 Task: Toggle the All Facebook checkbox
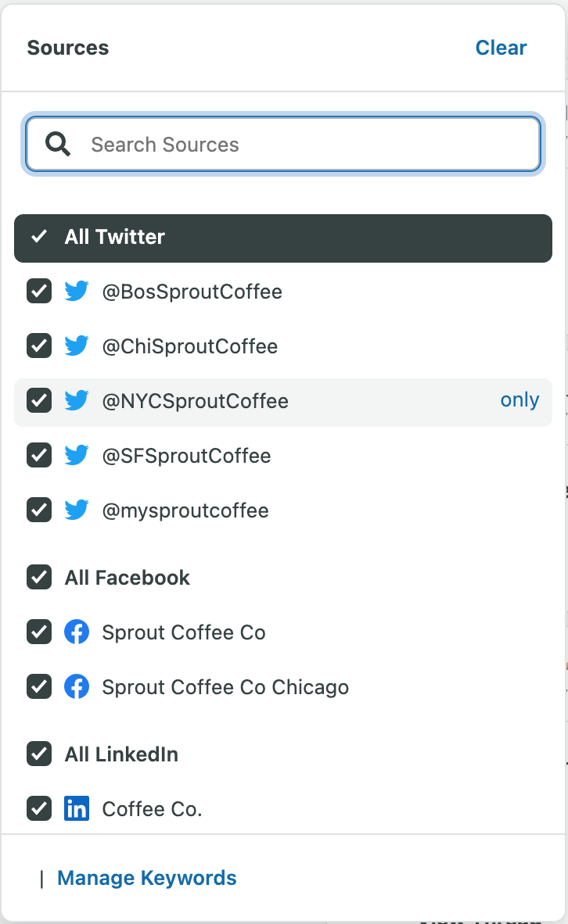39,578
